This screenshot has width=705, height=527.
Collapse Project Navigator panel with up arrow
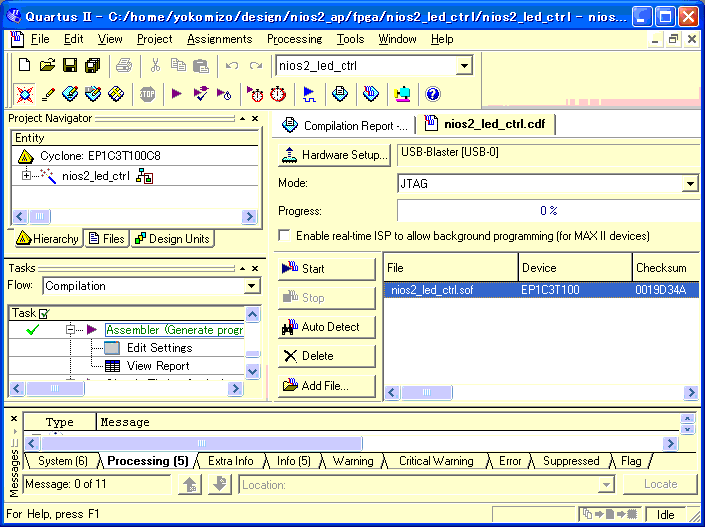tap(242, 119)
